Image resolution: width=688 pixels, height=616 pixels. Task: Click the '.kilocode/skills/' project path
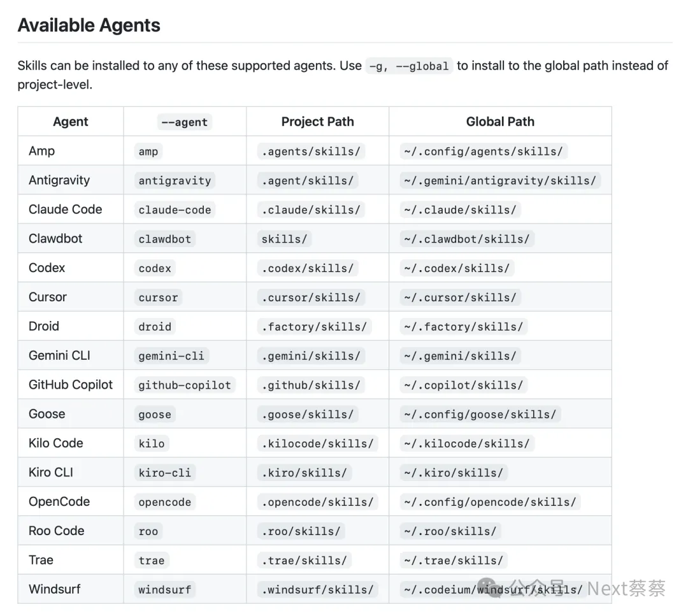pyautogui.click(x=317, y=443)
